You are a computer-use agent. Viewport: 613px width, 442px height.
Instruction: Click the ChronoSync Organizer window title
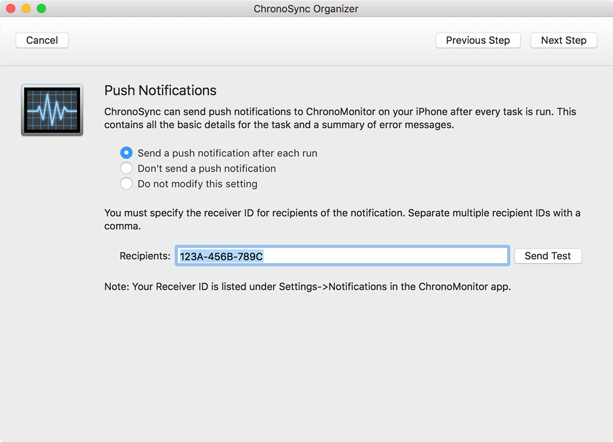(306, 9)
